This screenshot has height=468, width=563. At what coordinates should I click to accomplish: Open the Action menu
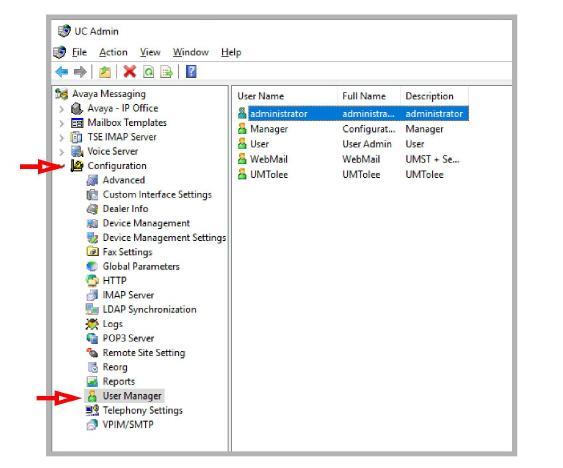tap(113, 52)
